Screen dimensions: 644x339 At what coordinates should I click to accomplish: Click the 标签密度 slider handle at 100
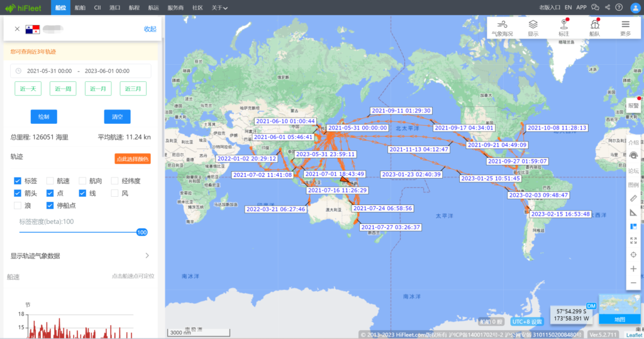point(142,232)
